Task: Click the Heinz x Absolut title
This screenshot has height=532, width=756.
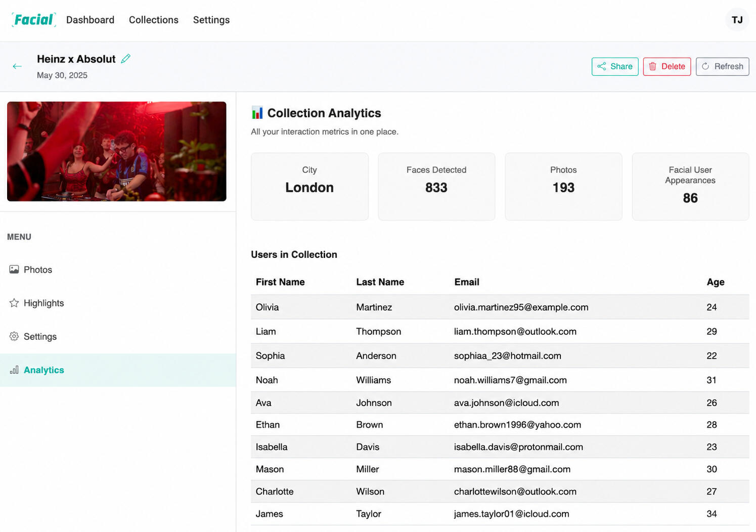Action: pos(76,59)
